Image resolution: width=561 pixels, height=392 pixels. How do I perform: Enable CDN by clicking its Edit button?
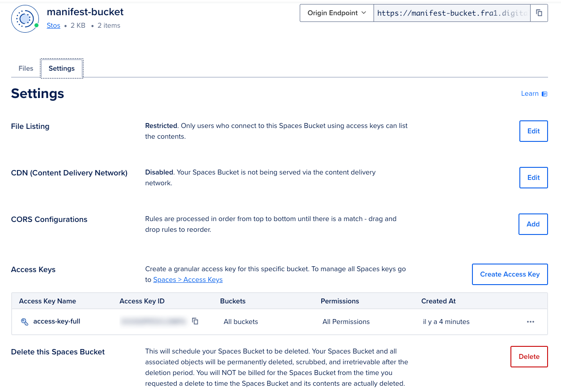pyautogui.click(x=533, y=177)
